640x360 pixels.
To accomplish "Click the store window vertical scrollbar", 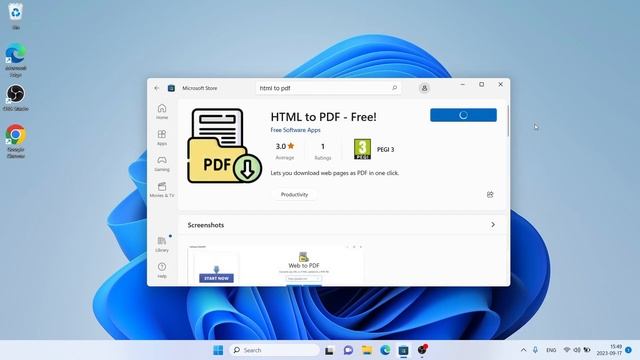I will coord(508,121).
